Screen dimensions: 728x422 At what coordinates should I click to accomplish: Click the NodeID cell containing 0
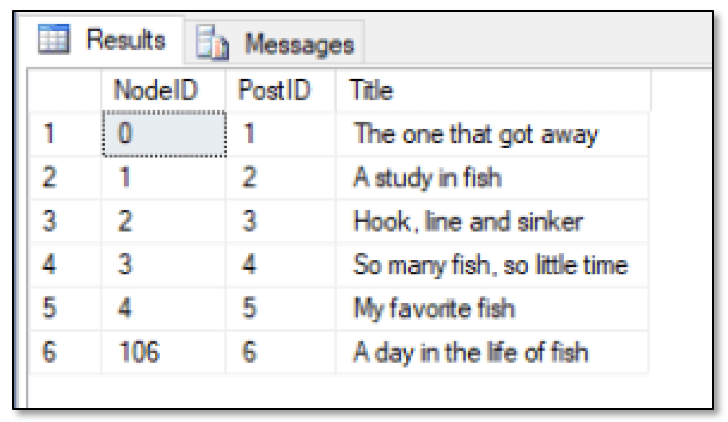[x=164, y=134]
